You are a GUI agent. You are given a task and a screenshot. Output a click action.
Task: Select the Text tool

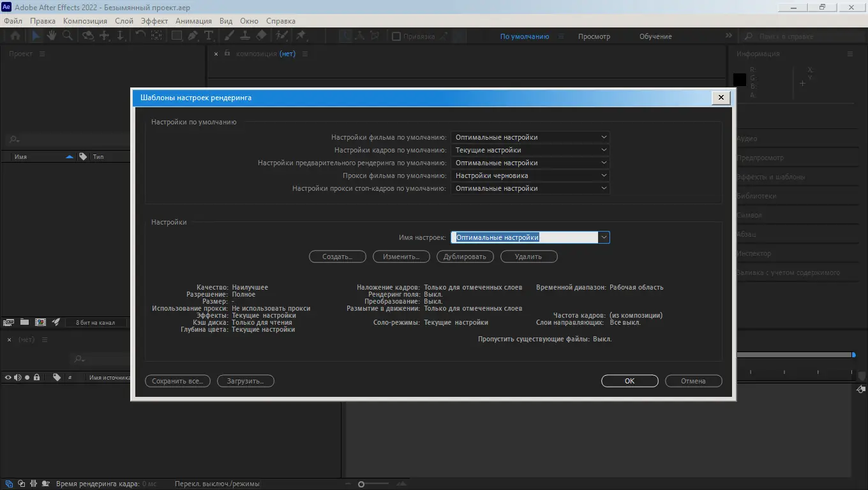pos(207,35)
